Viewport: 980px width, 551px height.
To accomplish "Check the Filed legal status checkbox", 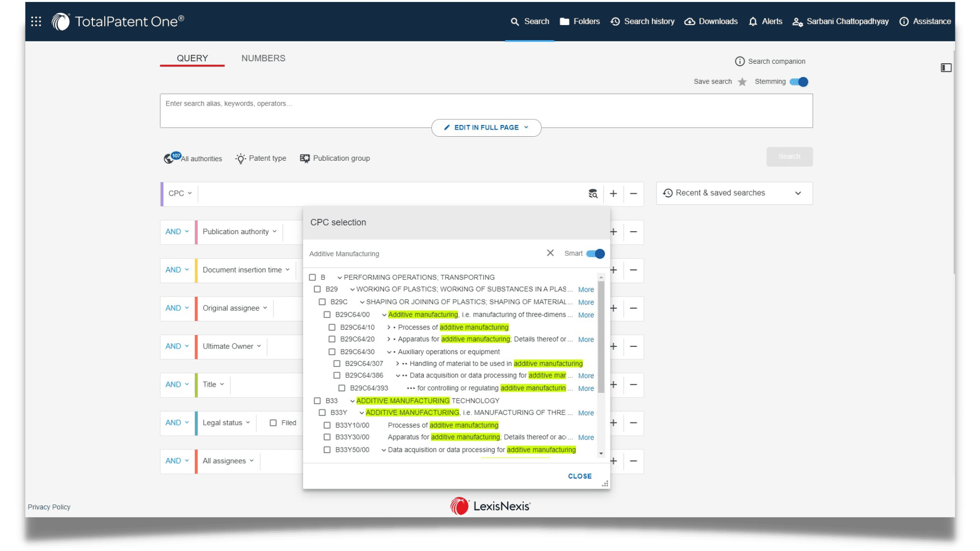I will click(273, 423).
